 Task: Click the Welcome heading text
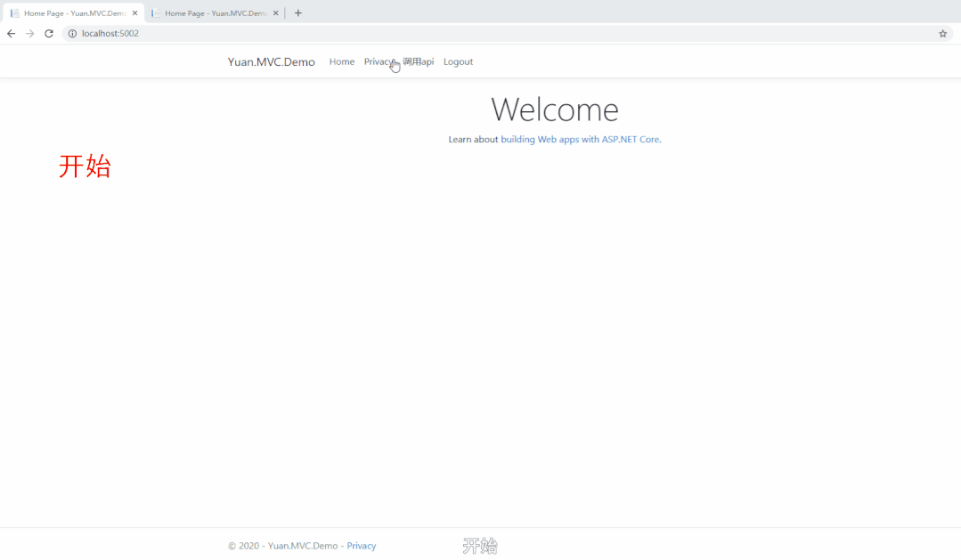click(x=554, y=110)
